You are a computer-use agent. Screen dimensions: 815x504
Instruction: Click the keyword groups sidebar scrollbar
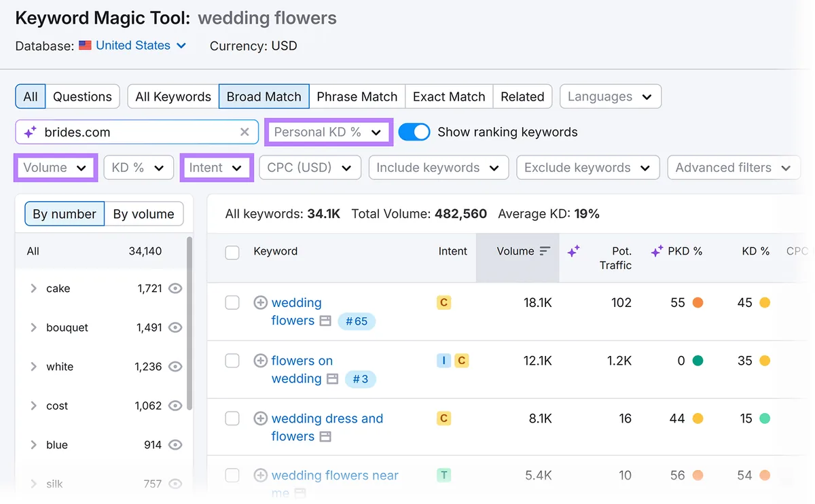click(x=189, y=323)
